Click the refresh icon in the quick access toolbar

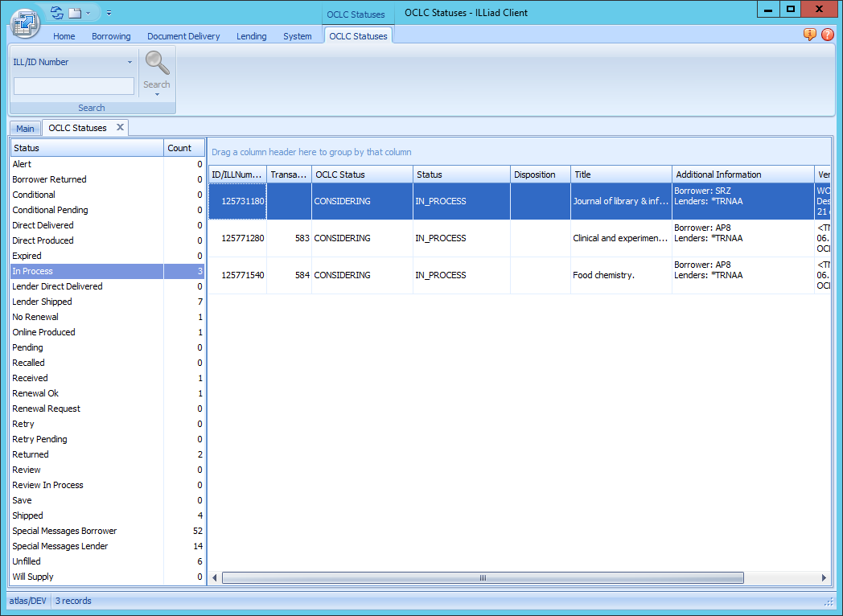point(55,12)
